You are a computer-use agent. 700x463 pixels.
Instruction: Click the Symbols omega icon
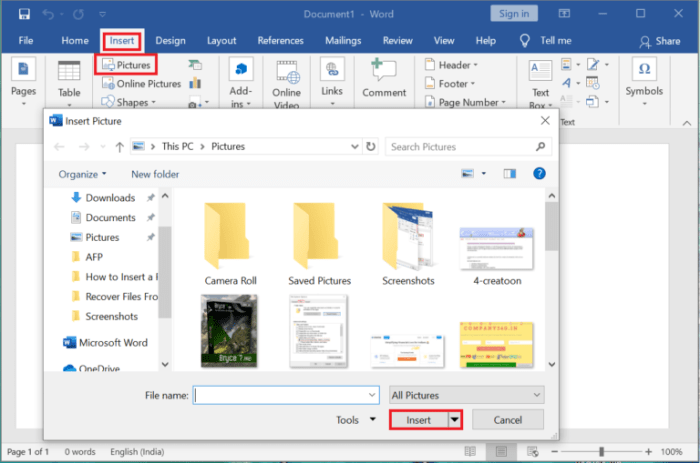click(x=644, y=69)
